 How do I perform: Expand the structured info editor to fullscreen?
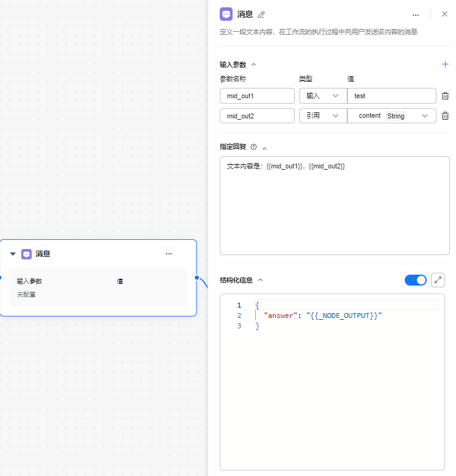pyautogui.click(x=438, y=280)
